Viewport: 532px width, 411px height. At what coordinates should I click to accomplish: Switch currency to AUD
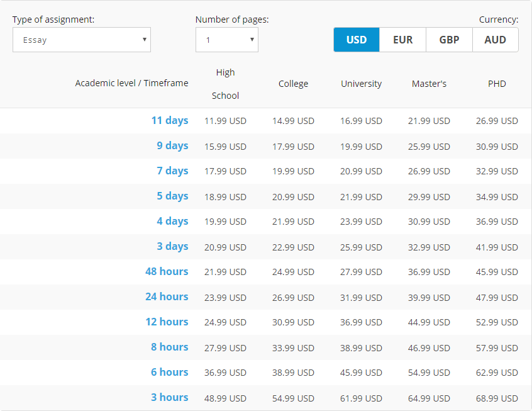coord(496,40)
